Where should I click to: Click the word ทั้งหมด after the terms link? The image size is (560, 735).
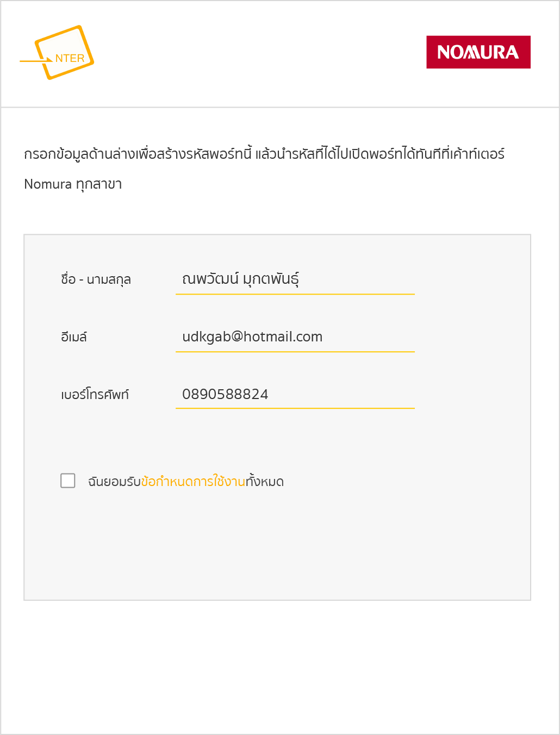[265, 482]
